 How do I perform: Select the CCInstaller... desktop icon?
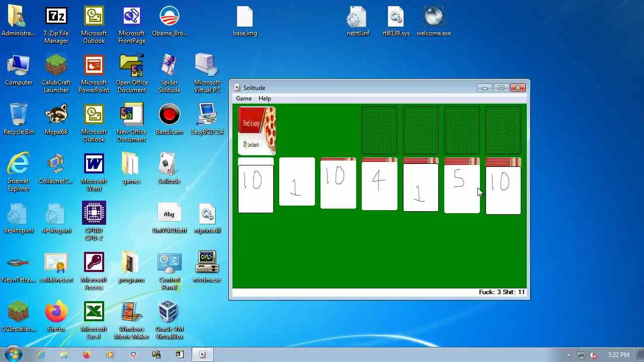(x=19, y=316)
